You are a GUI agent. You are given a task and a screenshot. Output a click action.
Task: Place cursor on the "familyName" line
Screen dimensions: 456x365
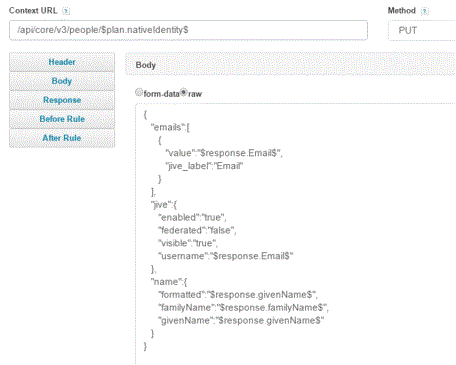point(243,307)
